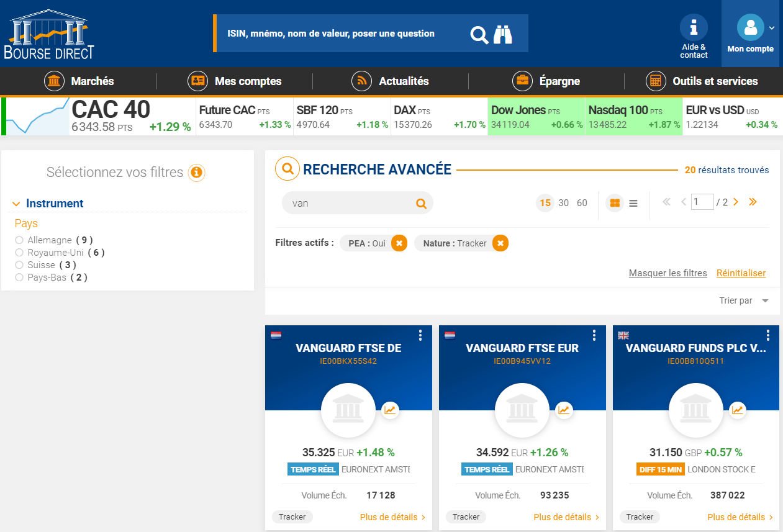This screenshot has width=783, height=532.
Task: Show 30 results per page
Action: [x=564, y=203]
